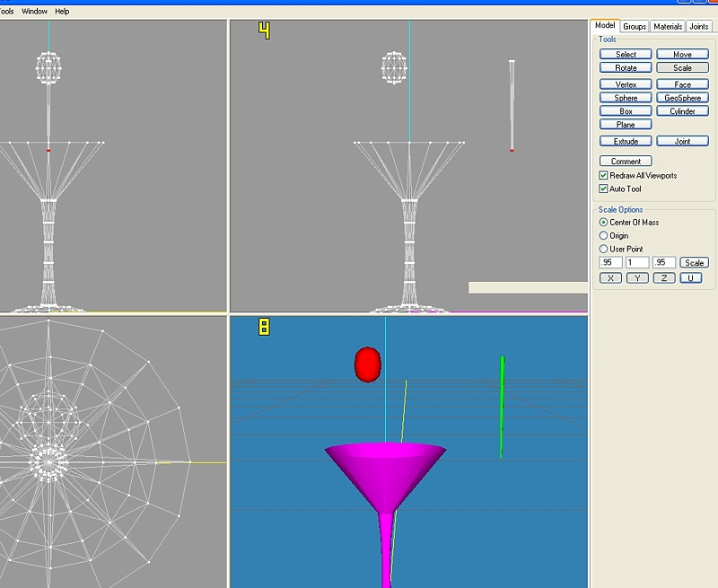Toggle the Z axis button
This screenshot has height=588, width=718.
[x=663, y=278]
